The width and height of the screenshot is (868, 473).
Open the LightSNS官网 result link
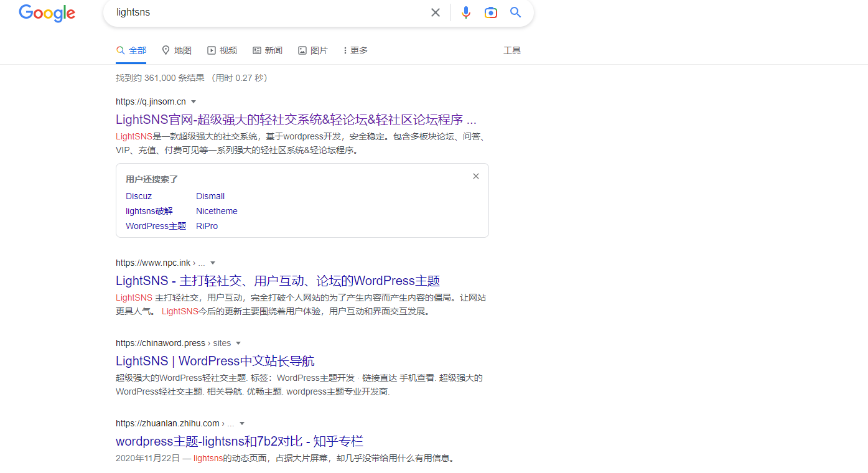296,119
